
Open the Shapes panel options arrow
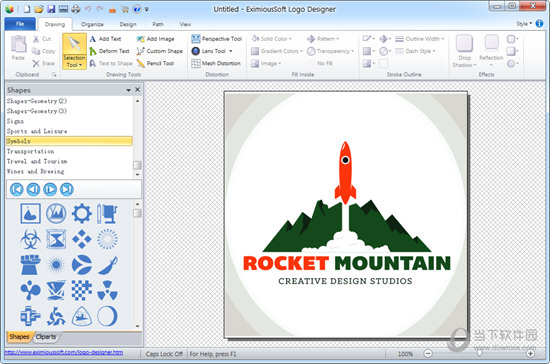click(128, 90)
